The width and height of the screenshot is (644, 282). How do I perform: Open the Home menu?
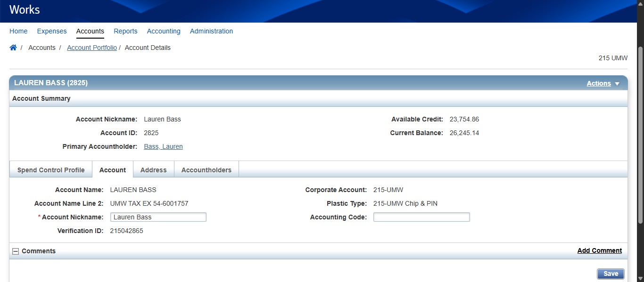18,31
